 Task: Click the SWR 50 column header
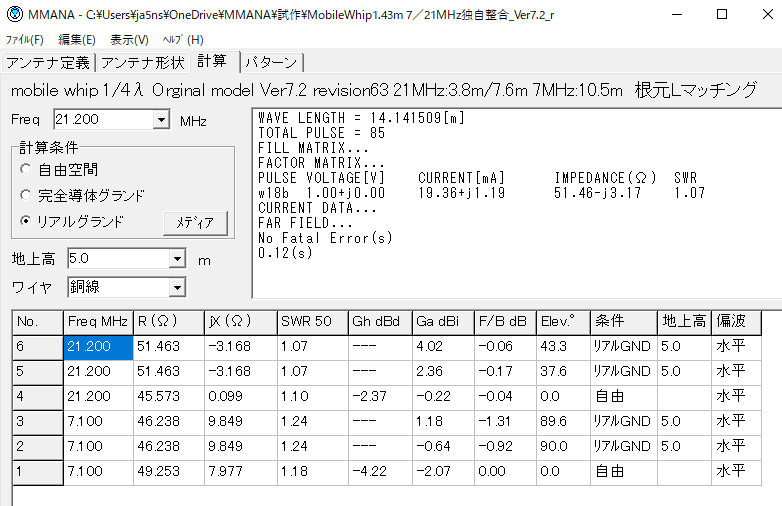(313, 322)
